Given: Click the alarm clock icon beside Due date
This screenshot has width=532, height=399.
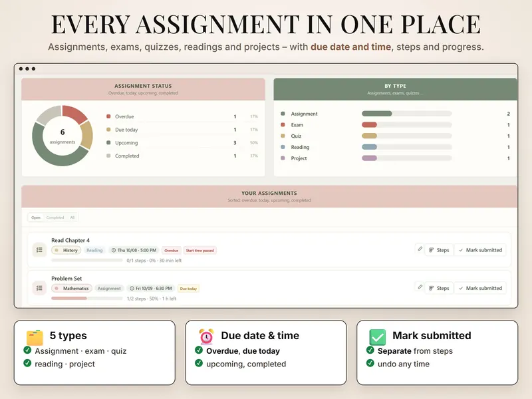Looking at the screenshot, I should tap(206, 336).
